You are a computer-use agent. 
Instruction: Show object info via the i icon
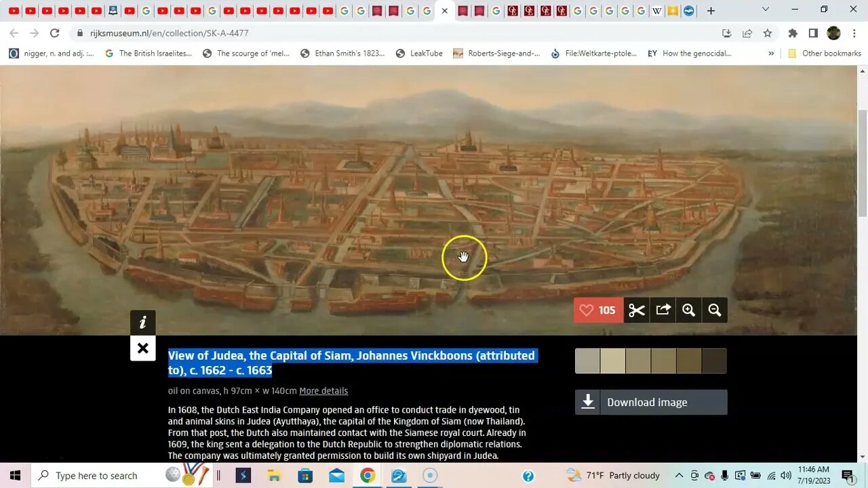coord(143,323)
